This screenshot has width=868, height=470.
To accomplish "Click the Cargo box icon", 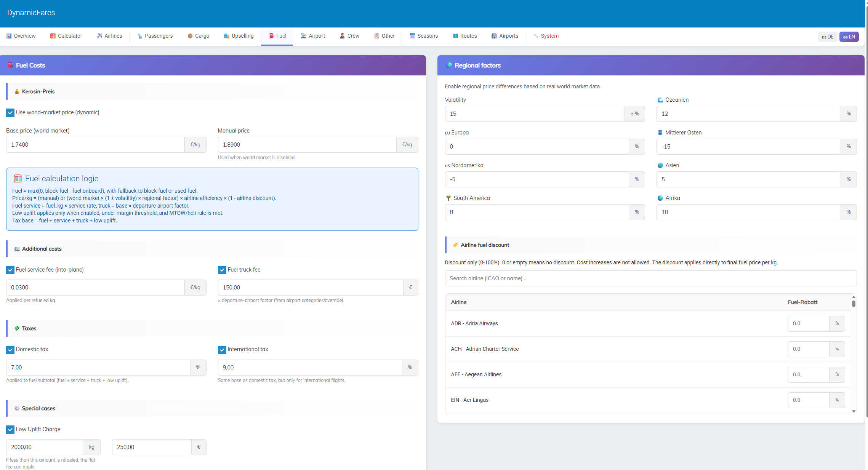I will click(x=190, y=36).
